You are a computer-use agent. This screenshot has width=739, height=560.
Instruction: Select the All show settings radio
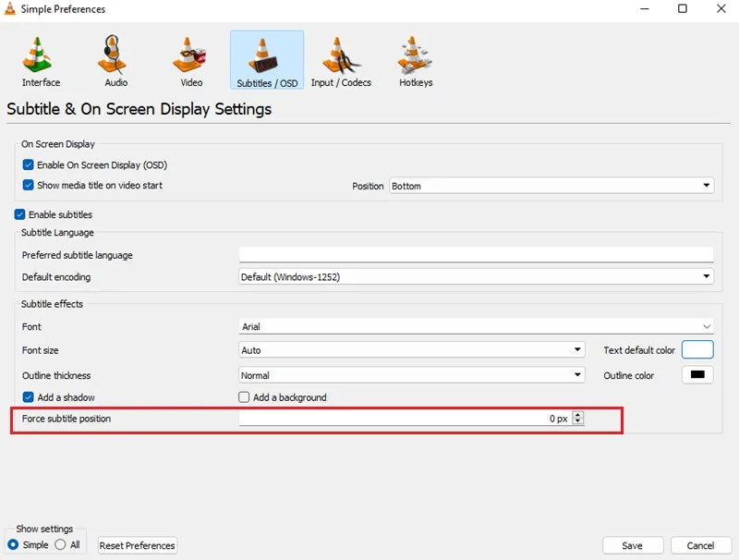coord(60,544)
